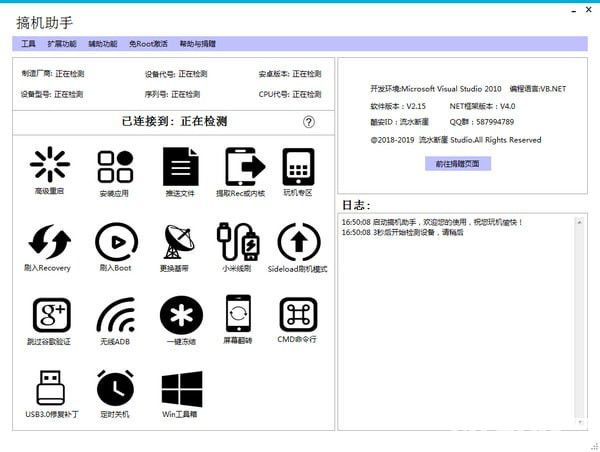
Task: Click the NET框架版本：V4.0 text
Action: (482, 106)
